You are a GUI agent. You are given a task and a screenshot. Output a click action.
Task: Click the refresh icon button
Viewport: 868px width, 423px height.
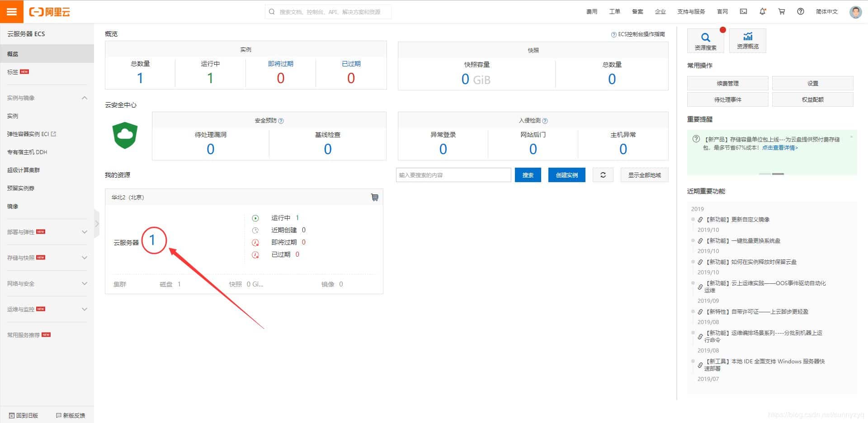pos(603,175)
